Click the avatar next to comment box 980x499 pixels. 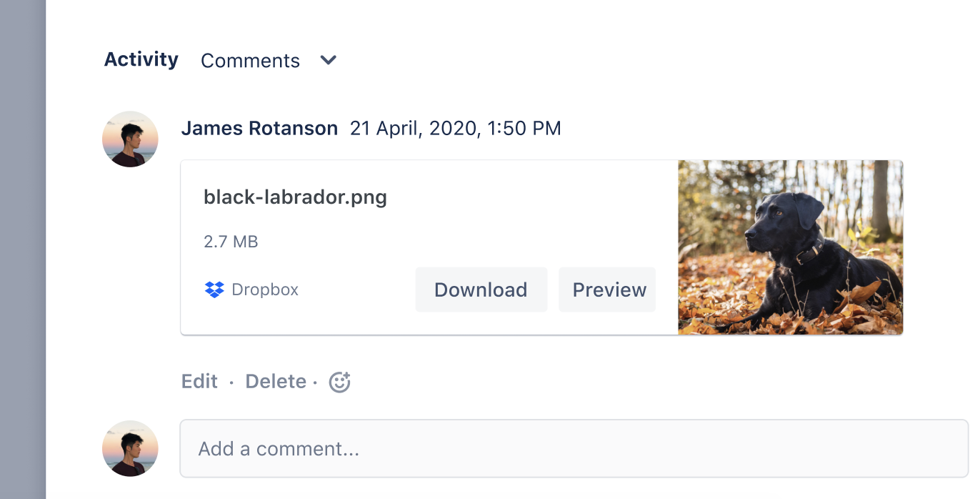130,448
